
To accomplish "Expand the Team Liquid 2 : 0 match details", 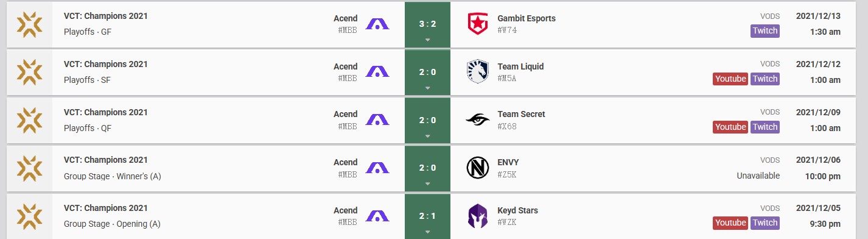I will 427,88.
